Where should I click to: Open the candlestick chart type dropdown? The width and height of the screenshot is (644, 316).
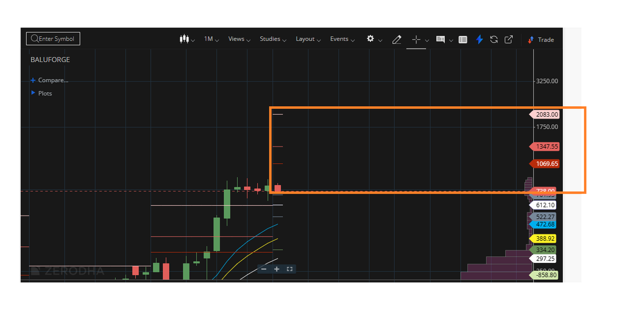[187, 39]
